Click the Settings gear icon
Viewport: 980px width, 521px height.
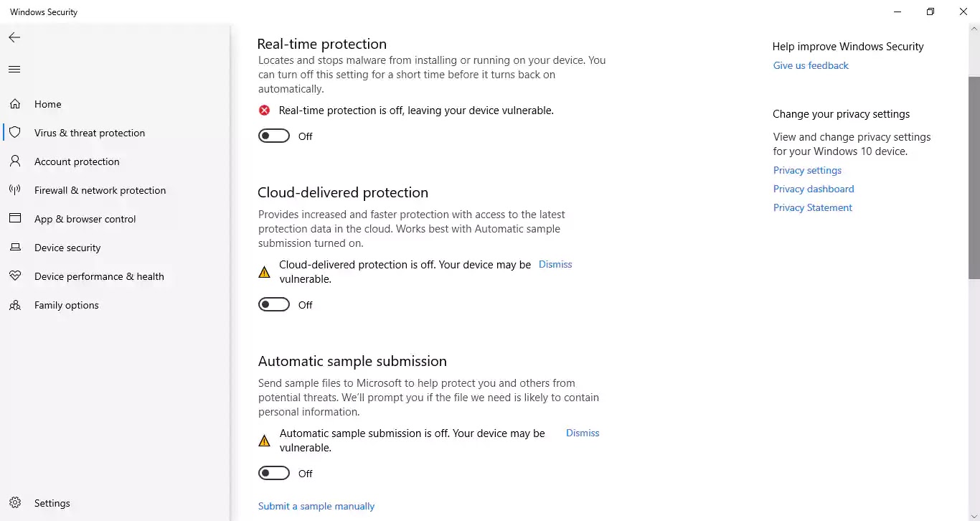click(x=15, y=503)
